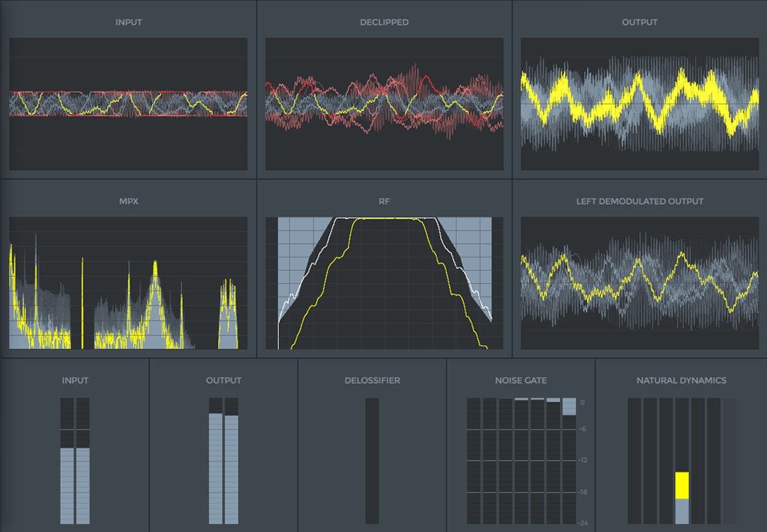Click the -18 scale mark on Noise Gate
The height and width of the screenshot is (532, 767).
tap(583, 492)
